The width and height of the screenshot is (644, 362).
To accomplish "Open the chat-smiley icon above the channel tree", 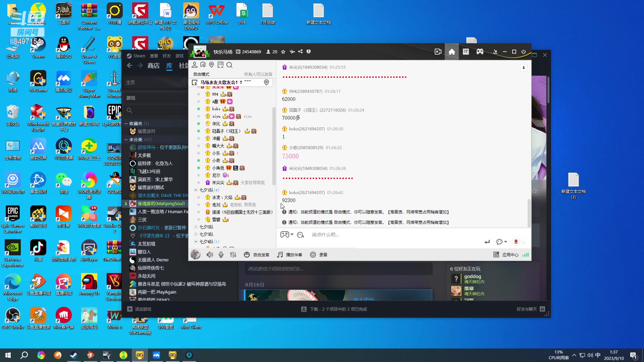I will click(203, 65).
